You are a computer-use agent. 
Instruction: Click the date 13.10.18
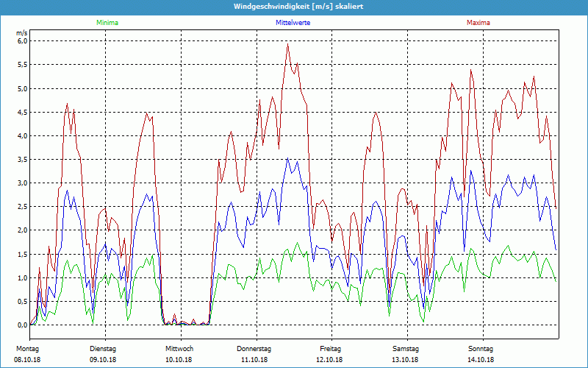point(406,360)
